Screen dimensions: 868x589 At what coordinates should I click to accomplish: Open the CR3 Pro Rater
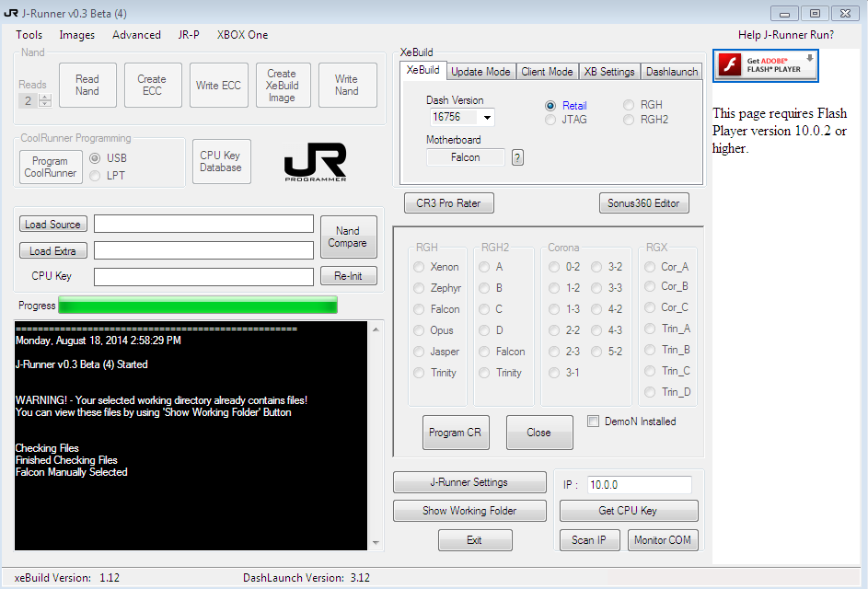coord(448,203)
